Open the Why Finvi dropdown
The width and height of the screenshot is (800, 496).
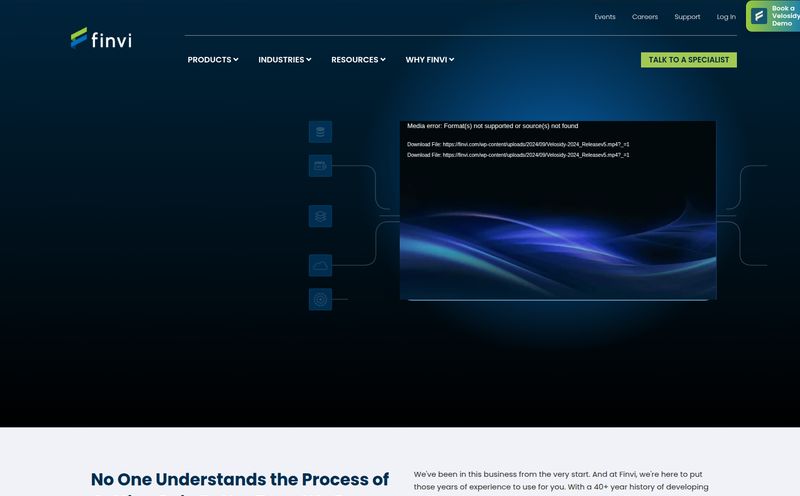click(x=429, y=60)
